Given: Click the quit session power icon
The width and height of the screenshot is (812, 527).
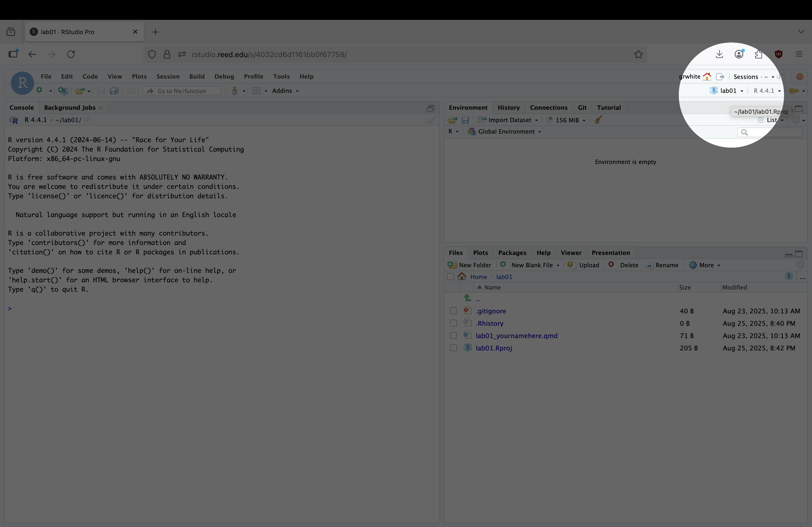Looking at the screenshot, I should (x=799, y=77).
